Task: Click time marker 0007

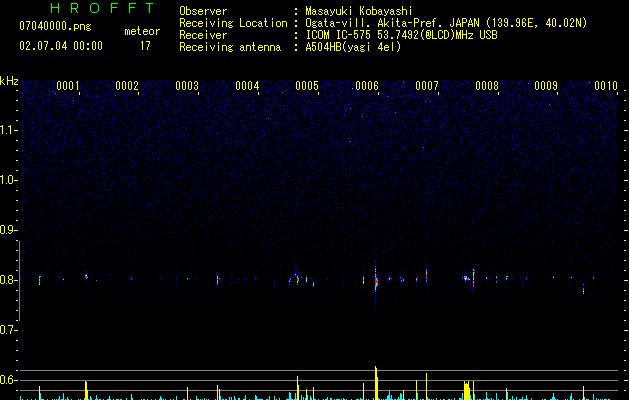Action: pyautogui.click(x=427, y=86)
